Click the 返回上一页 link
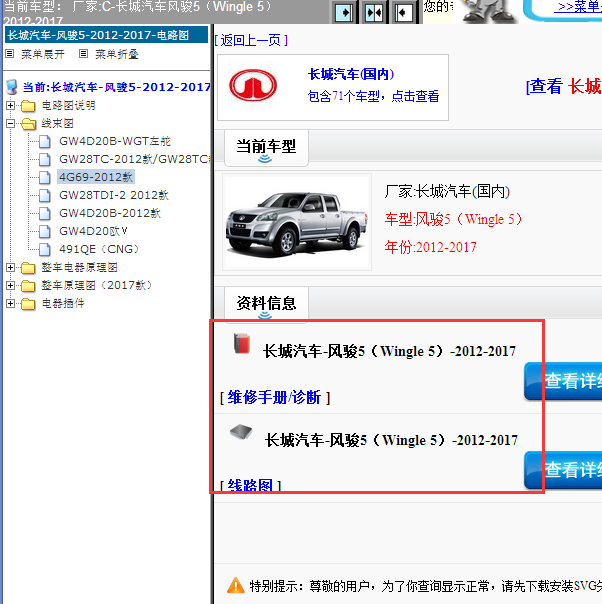The width and height of the screenshot is (602, 604). point(251,40)
